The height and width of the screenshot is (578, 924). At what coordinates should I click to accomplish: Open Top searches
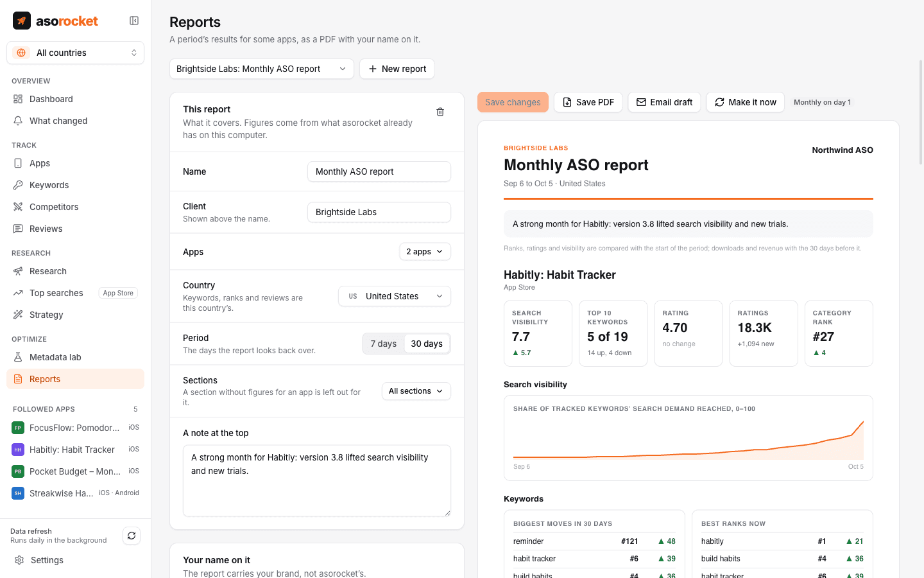76,293
